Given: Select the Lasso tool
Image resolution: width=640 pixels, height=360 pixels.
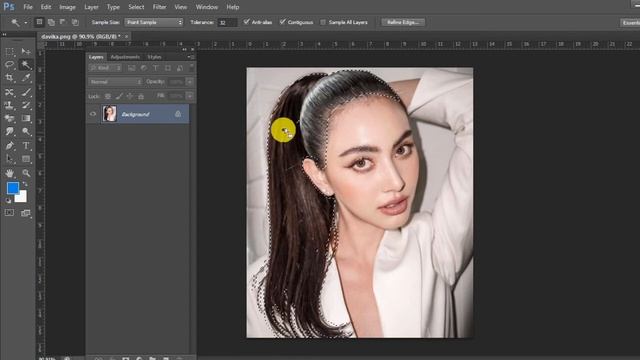Looking at the screenshot, I should coord(9,64).
